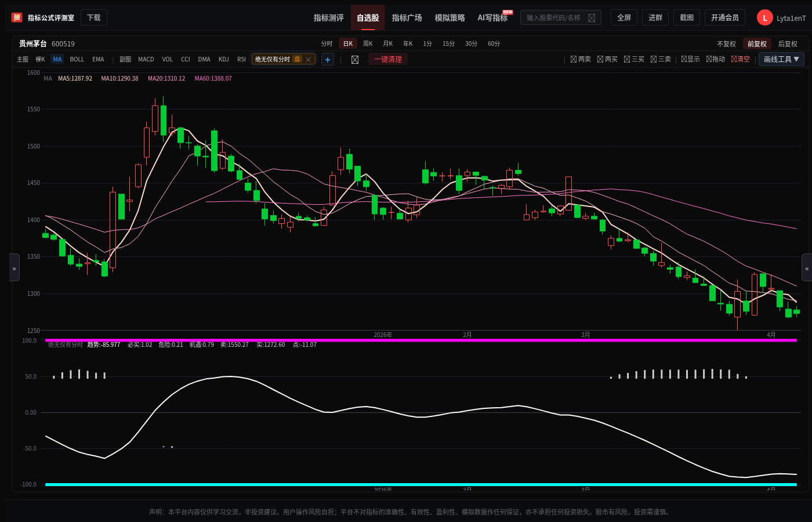Open the user avatar L

point(765,18)
